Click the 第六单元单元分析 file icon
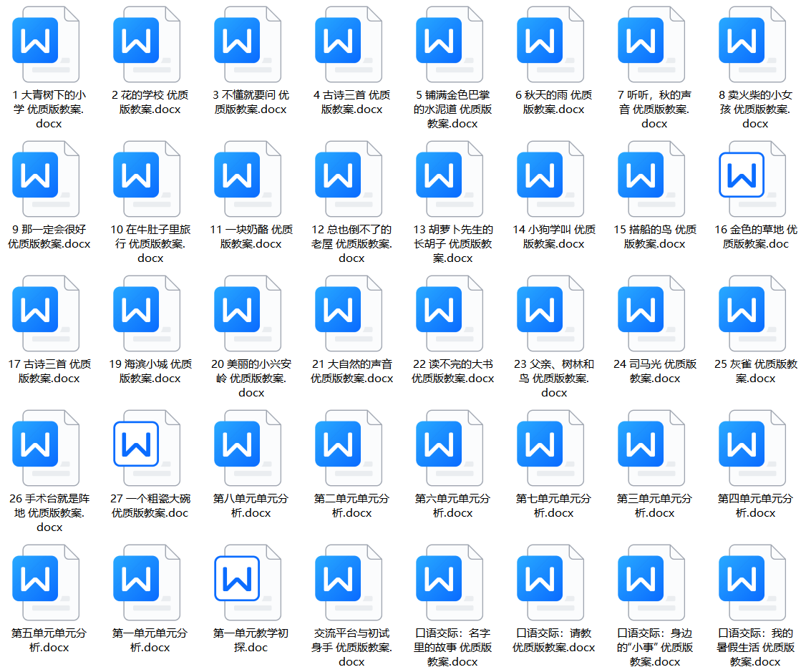This screenshot has width=806, height=672. (450, 448)
